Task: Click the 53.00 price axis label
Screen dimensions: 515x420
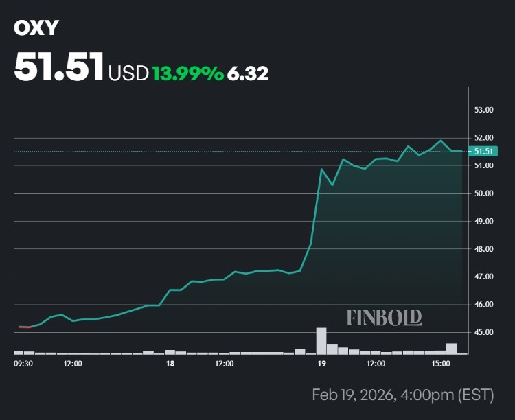Action: 484,110
